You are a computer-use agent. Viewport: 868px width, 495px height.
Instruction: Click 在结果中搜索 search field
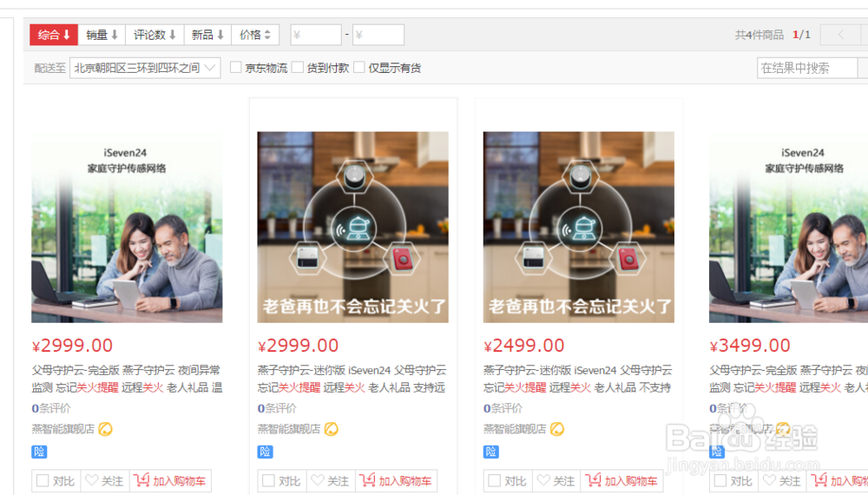pyautogui.click(x=806, y=68)
